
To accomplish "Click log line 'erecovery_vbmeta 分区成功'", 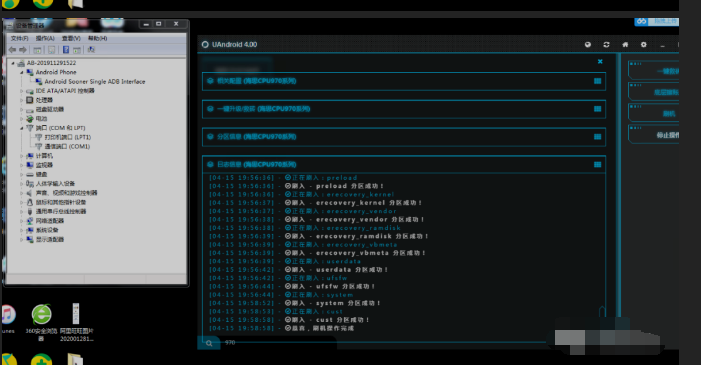I will pyautogui.click(x=317, y=253).
